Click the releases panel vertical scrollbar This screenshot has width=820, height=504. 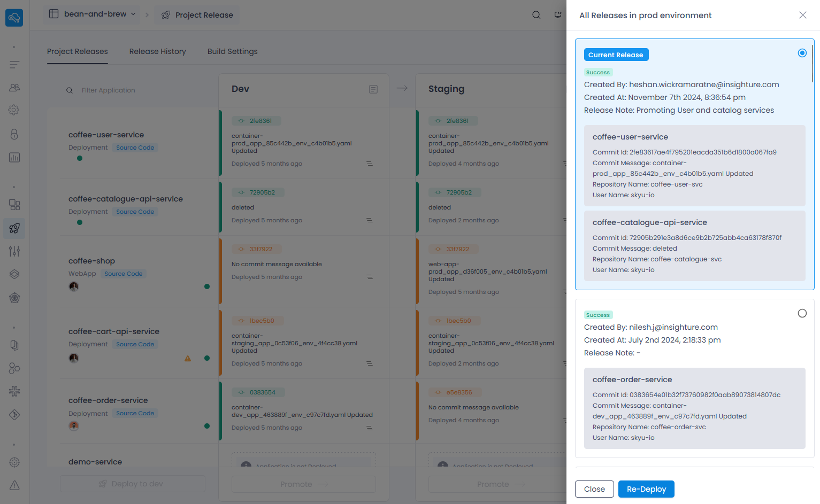pos(812,63)
